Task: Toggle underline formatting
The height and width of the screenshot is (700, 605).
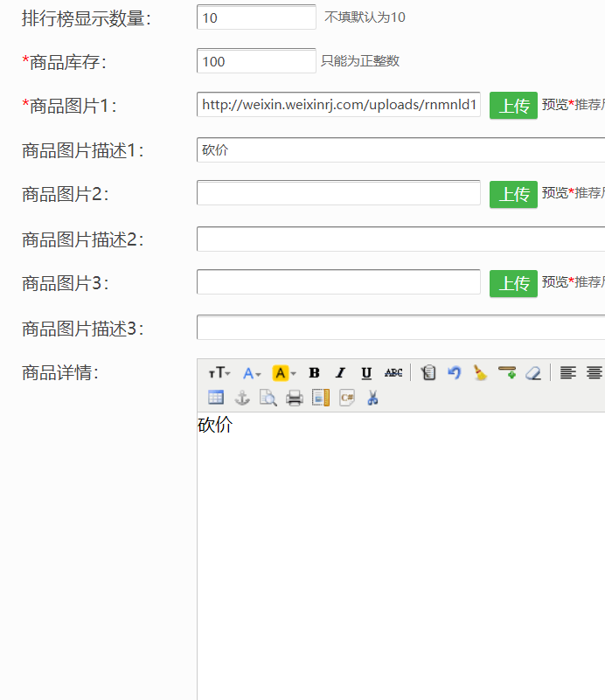Action: pyautogui.click(x=366, y=372)
